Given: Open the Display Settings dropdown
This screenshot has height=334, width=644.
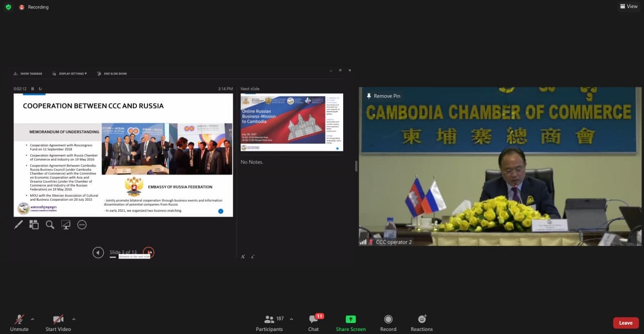Looking at the screenshot, I should coord(70,73).
